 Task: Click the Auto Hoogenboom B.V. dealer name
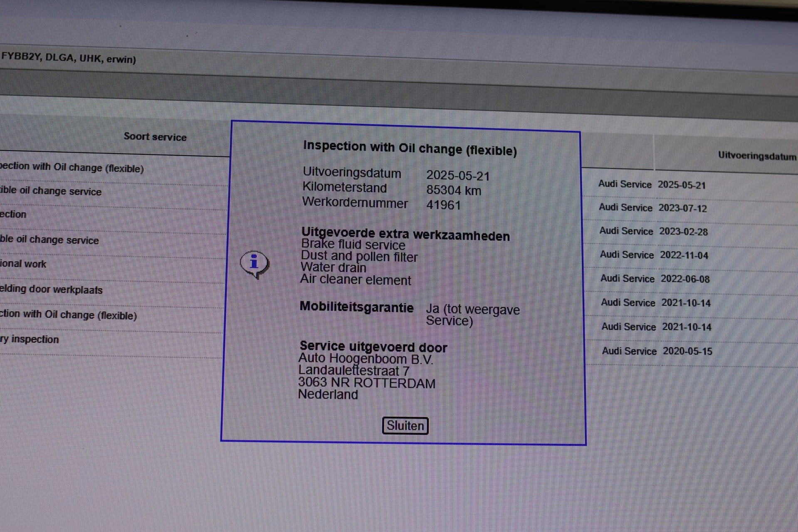click(x=366, y=359)
